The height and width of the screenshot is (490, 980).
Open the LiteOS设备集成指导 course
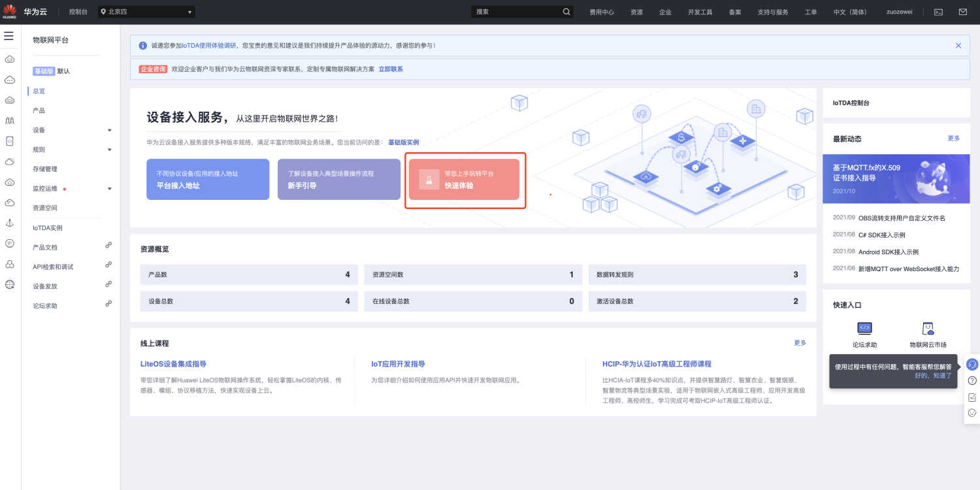[x=173, y=364]
